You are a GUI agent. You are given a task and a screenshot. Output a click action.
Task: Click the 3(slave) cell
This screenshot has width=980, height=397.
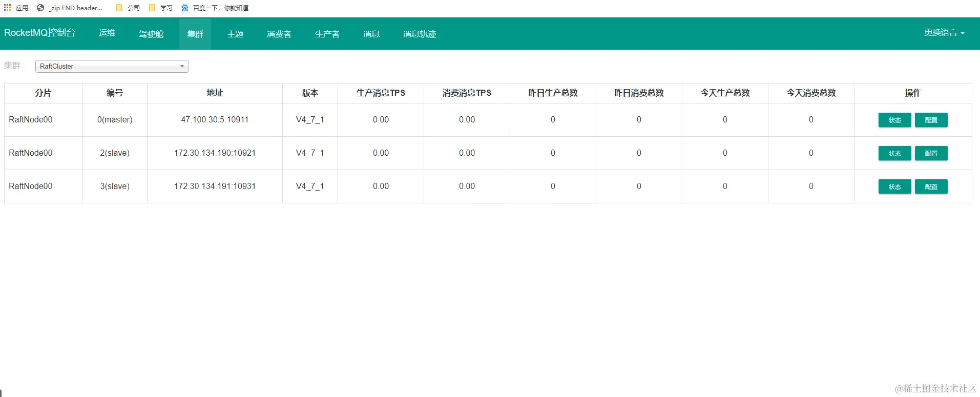[115, 186]
